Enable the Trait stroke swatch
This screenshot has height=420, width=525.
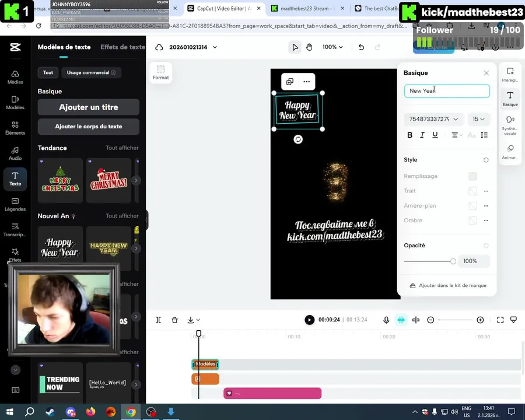(x=473, y=191)
